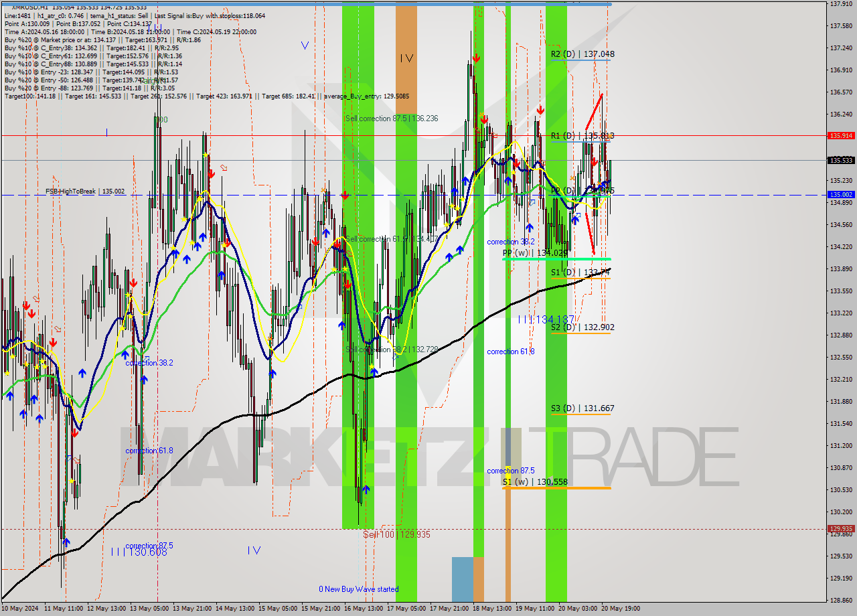
Task: Click the Sell correction 38.2 | 132.729 label
Action: [392, 350]
